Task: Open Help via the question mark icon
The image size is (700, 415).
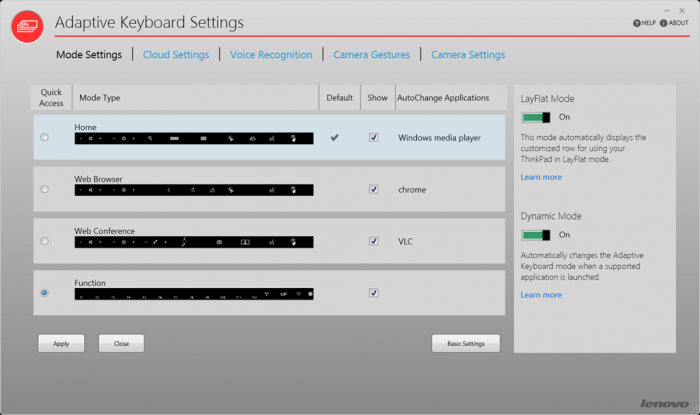Action: tap(637, 23)
